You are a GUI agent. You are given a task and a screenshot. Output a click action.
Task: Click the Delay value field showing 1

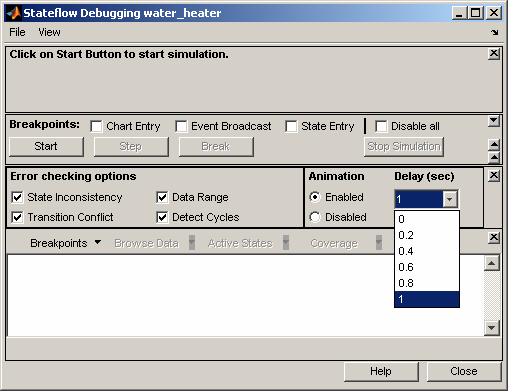(419, 199)
